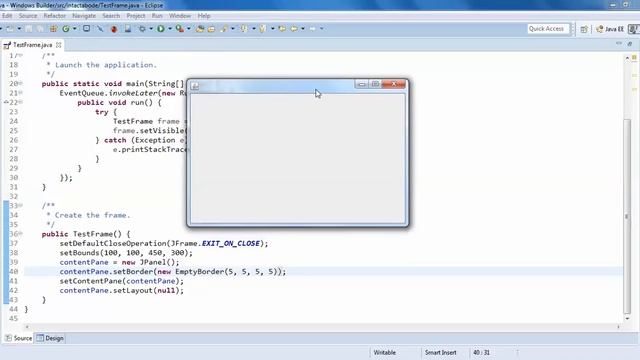Open the Window menu
The width and height of the screenshot is (640, 360).
coord(180,16)
